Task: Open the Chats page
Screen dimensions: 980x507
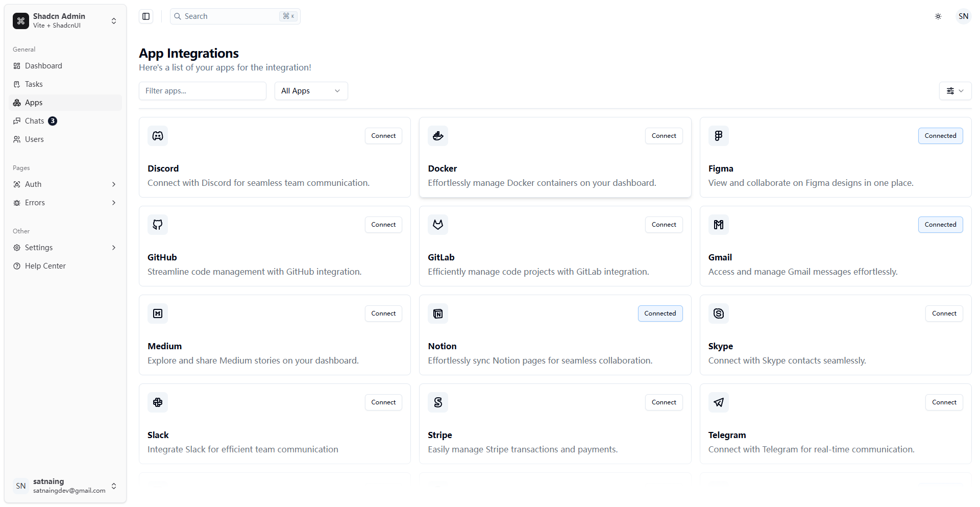Action: pyautogui.click(x=65, y=121)
